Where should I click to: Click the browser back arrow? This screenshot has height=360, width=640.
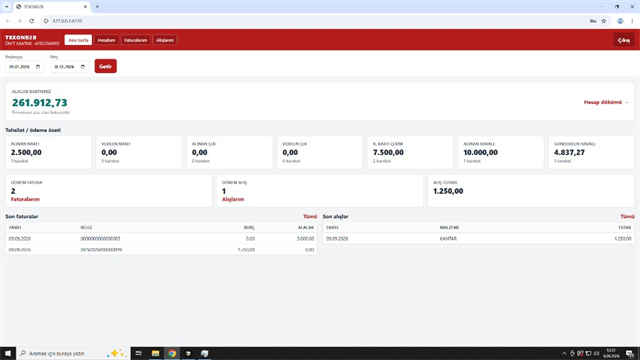[x=8, y=21]
